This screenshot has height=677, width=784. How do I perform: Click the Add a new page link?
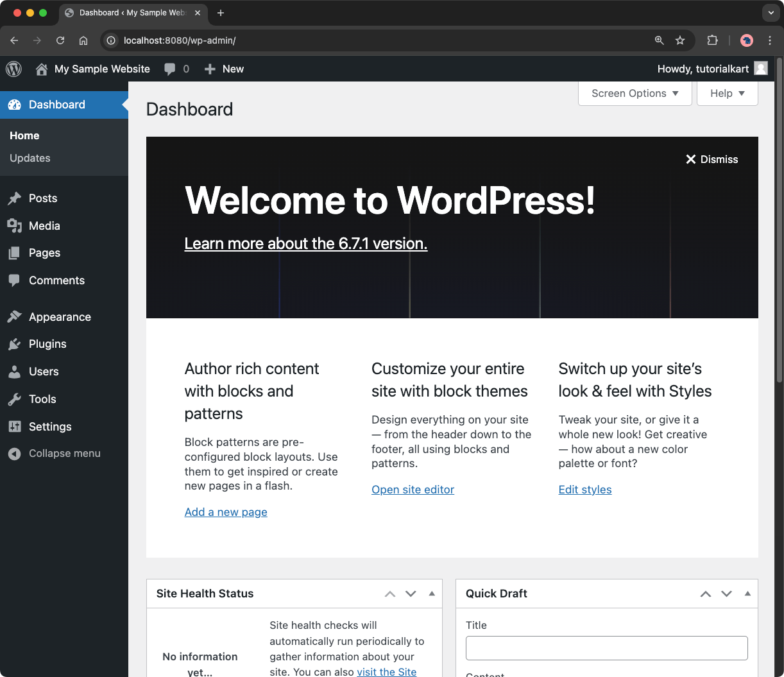tap(226, 512)
